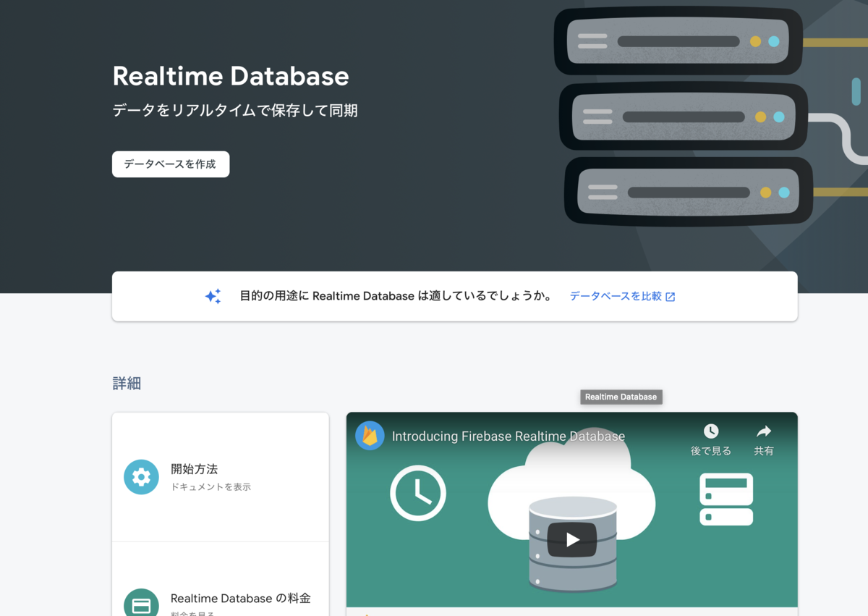The width and height of the screenshot is (868, 616).
Task: Click the 目的の用途に Realtime Database は適しているでしょうか text
Action: [x=396, y=296]
